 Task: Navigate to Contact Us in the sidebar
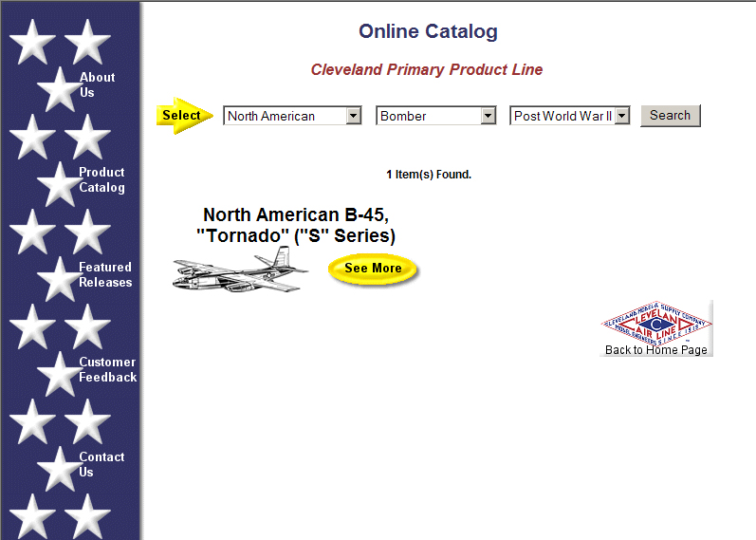(101, 465)
